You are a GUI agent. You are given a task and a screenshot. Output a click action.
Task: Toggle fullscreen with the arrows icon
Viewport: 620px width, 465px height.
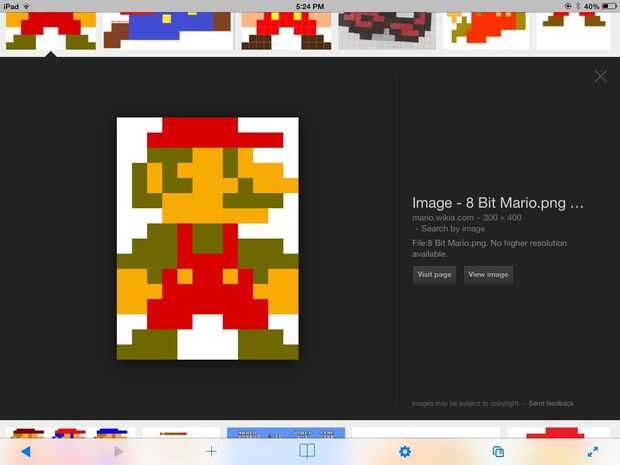coord(592,451)
